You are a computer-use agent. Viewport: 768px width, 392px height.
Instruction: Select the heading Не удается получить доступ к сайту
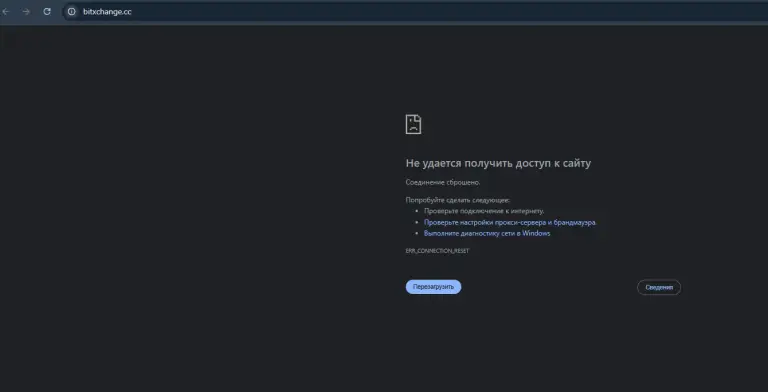[x=498, y=163]
